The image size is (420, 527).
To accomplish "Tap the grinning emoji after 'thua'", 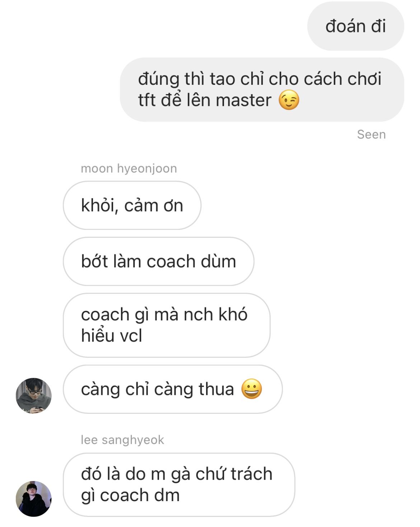I will (x=252, y=389).
